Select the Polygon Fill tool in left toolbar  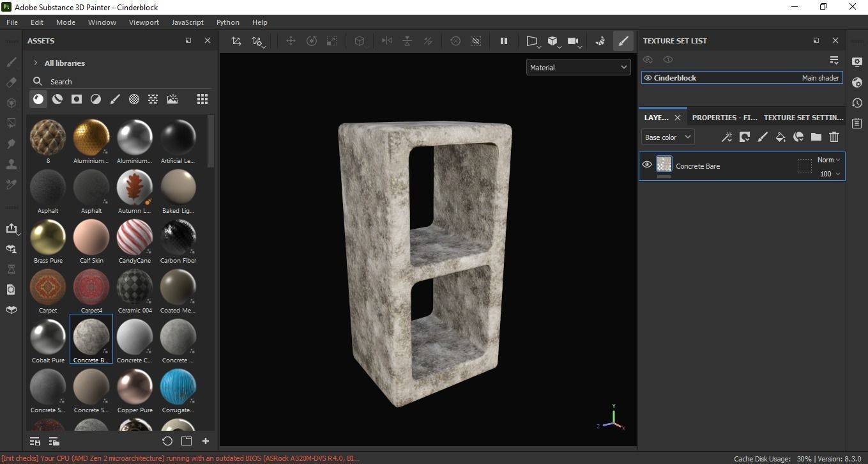(x=11, y=123)
